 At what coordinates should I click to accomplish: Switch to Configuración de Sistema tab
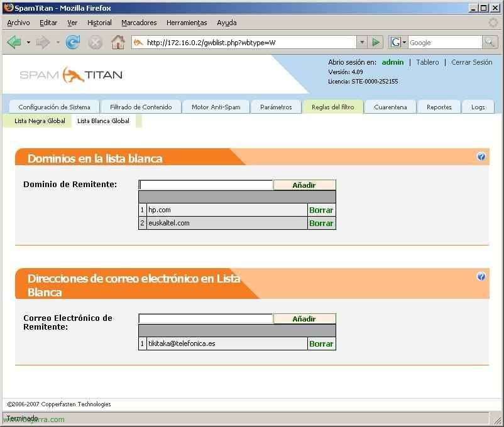tap(54, 107)
